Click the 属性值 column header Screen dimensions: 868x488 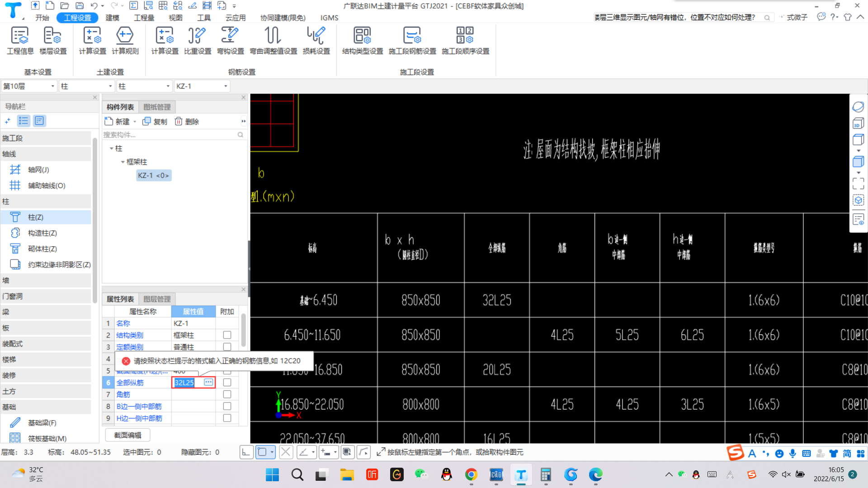coord(193,311)
